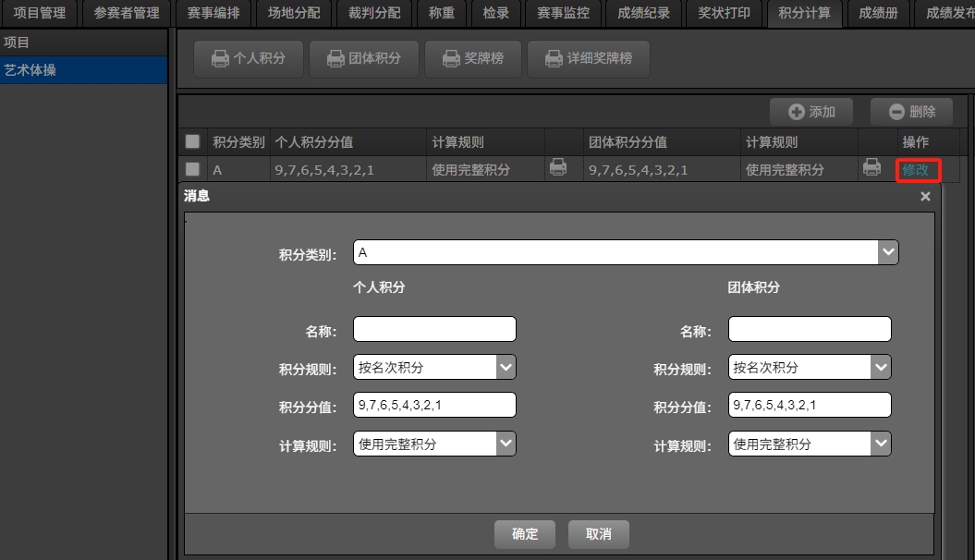Click the printer icon on 个人积分 button
The image size is (975, 560).
tap(220, 58)
